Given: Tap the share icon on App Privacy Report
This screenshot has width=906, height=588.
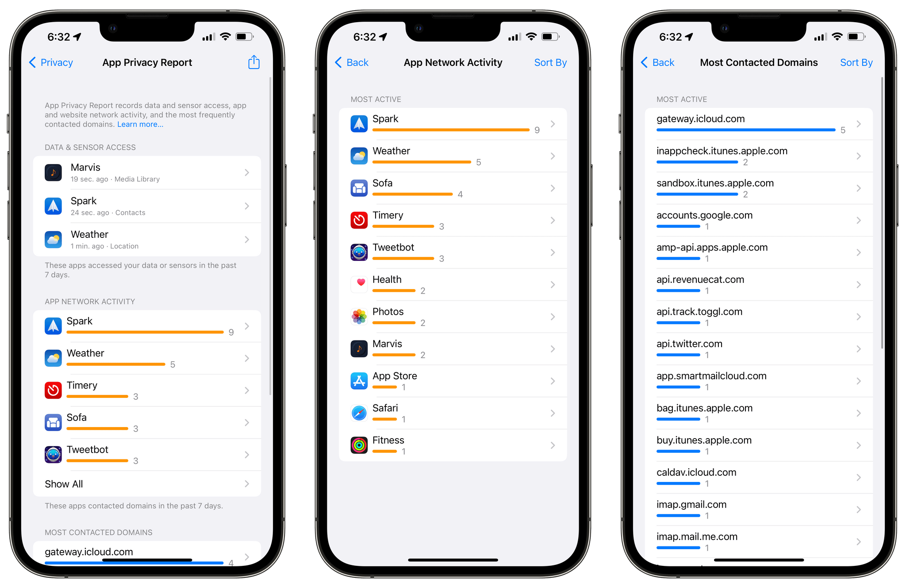Looking at the screenshot, I should tap(253, 62).
